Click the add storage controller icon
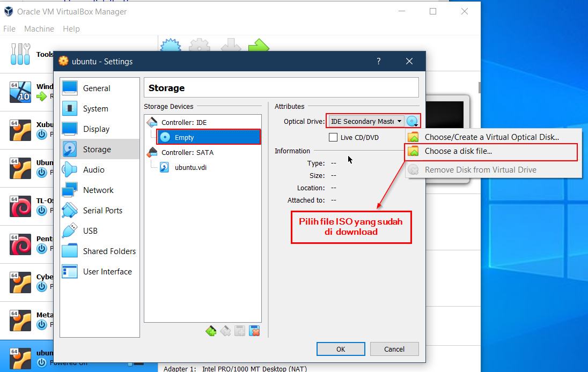Image resolution: width=588 pixels, height=372 pixels. 211,331
